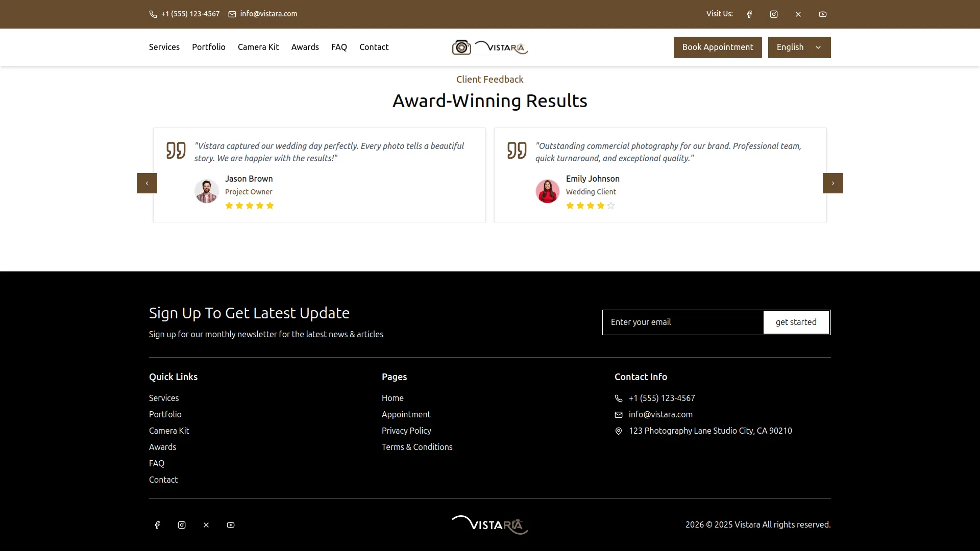Screen dimensions: 980x551
Task: Open X (Twitter) icon in top header
Action: click(798, 14)
